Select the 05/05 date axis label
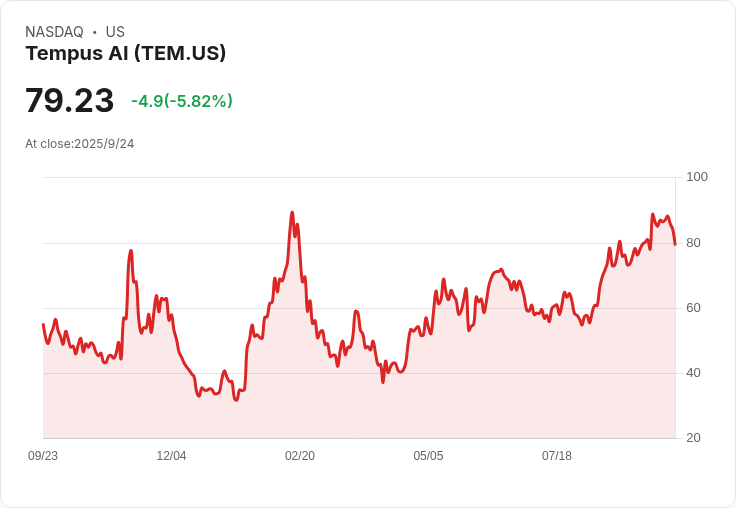This screenshot has width=736, height=508. click(428, 456)
